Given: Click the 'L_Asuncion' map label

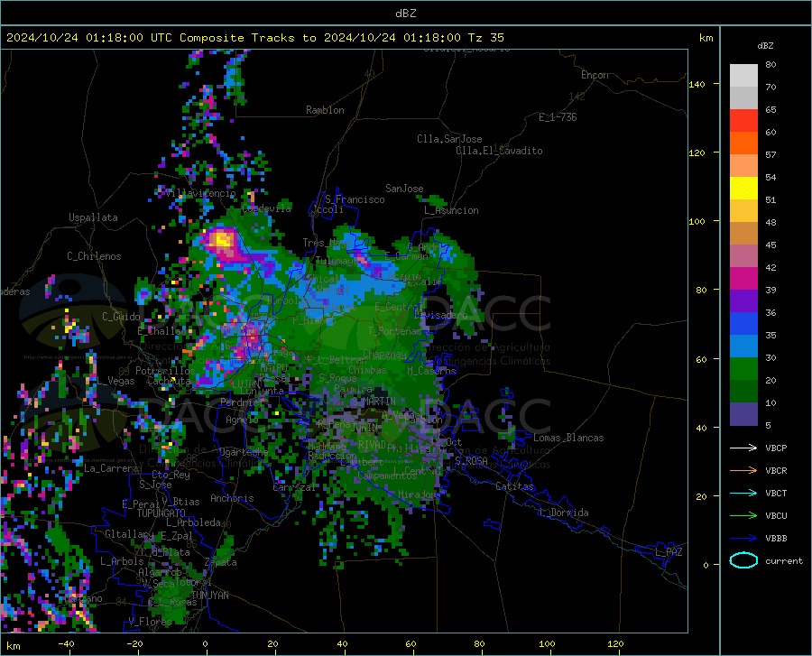Looking at the screenshot, I should (x=451, y=210).
